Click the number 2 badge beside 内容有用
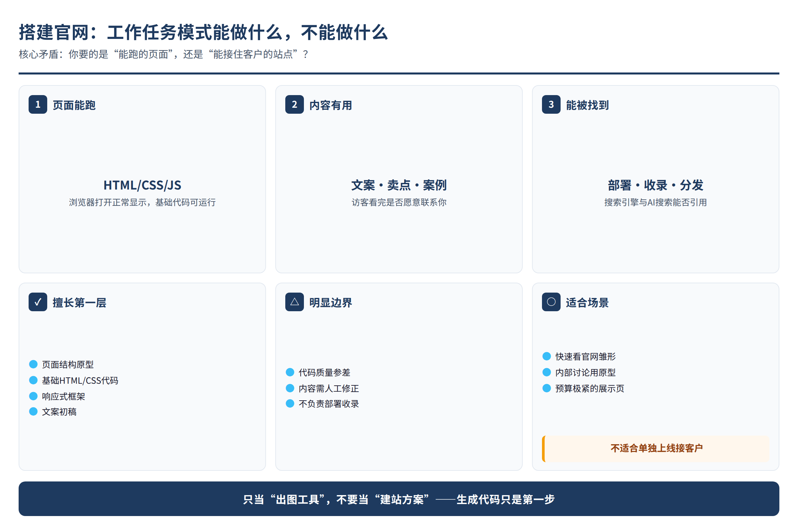This screenshot has width=798, height=532. click(295, 104)
